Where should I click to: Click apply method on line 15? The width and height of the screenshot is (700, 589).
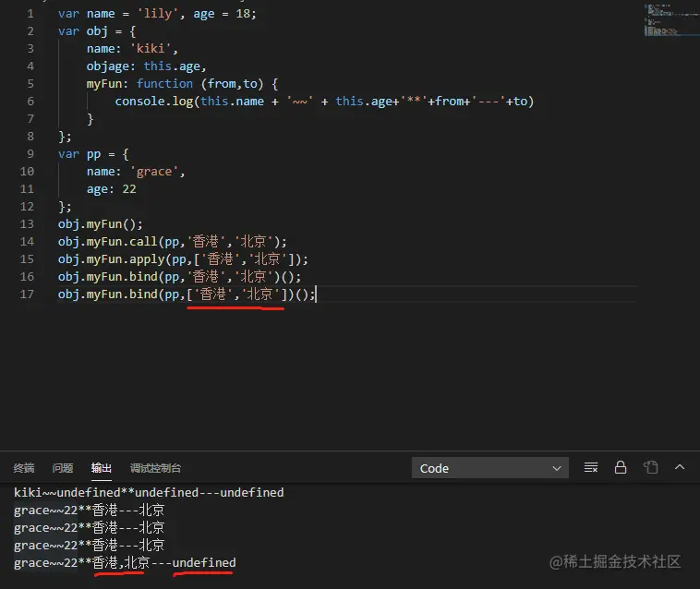(147, 259)
